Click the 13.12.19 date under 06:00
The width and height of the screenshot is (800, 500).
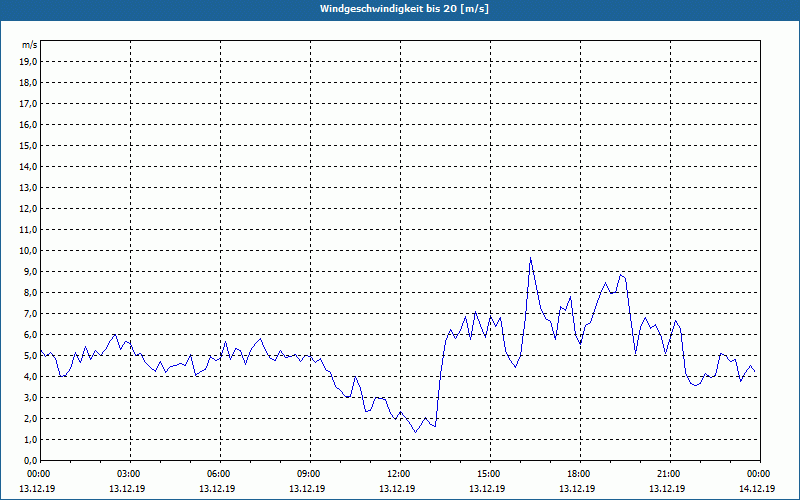(x=217, y=488)
